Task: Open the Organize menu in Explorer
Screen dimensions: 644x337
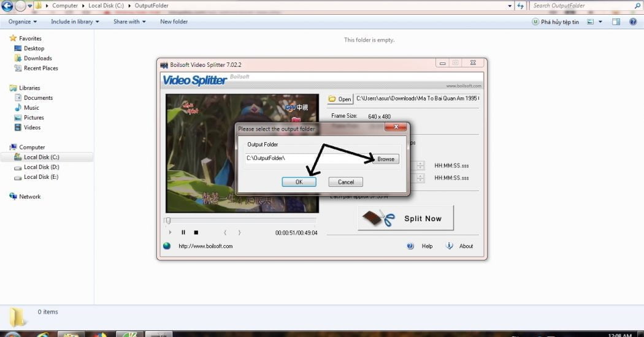Action: [23, 22]
